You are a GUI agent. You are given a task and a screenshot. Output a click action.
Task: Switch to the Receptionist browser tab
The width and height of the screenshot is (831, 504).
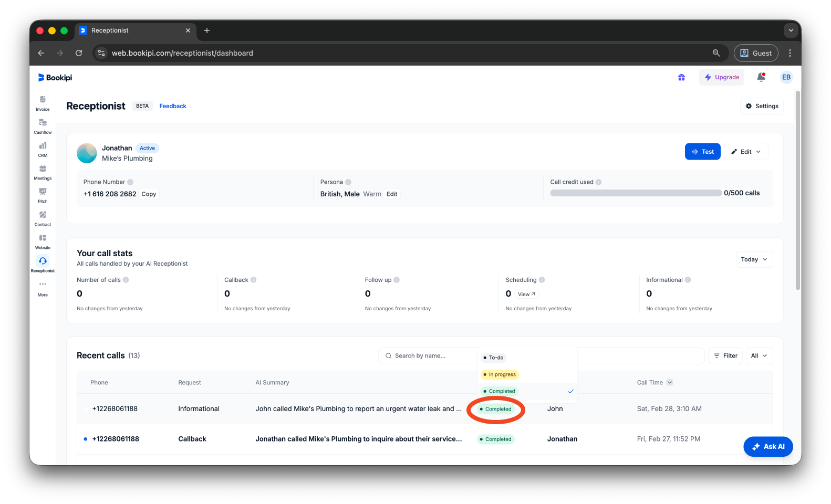point(136,30)
